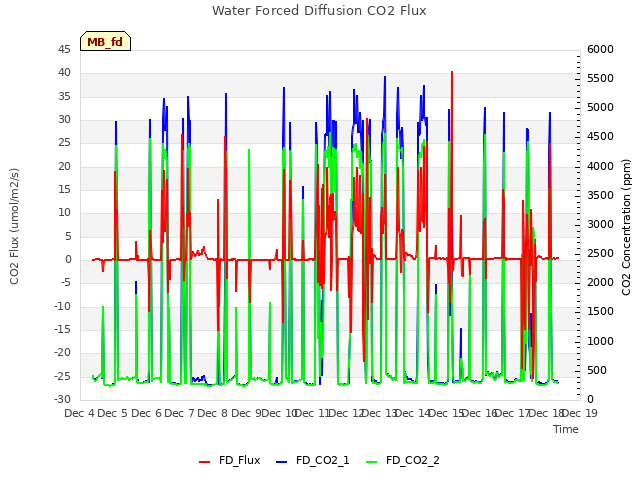Click the 3500 right y-axis value
Viewport: 640px width, 480px height.
pyautogui.click(x=600, y=196)
